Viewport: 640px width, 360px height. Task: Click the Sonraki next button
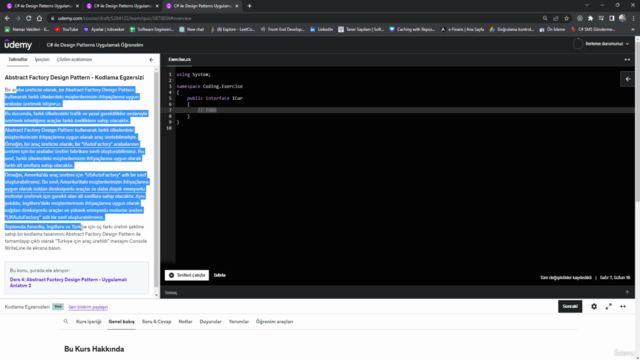click(570, 306)
